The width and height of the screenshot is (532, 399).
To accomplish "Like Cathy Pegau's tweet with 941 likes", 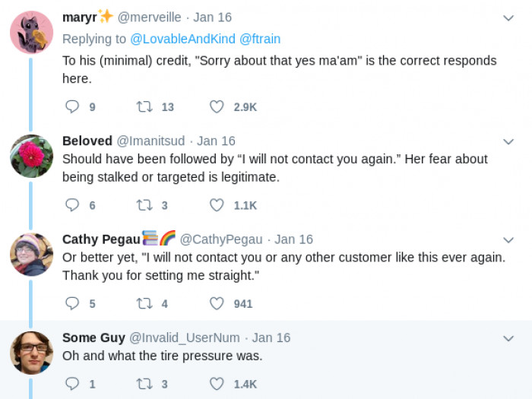I will [217, 304].
